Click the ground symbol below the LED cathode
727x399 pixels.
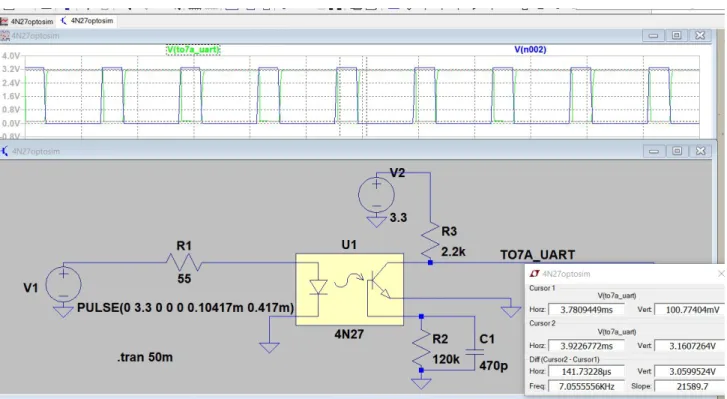coord(269,347)
